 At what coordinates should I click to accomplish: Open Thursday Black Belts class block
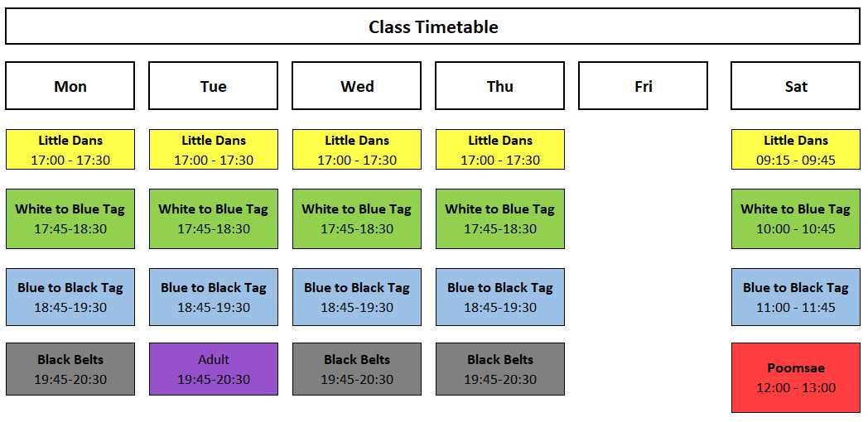[500, 369]
